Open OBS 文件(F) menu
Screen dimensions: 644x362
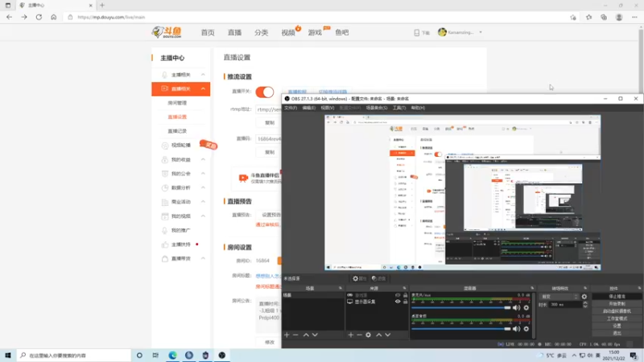(291, 108)
